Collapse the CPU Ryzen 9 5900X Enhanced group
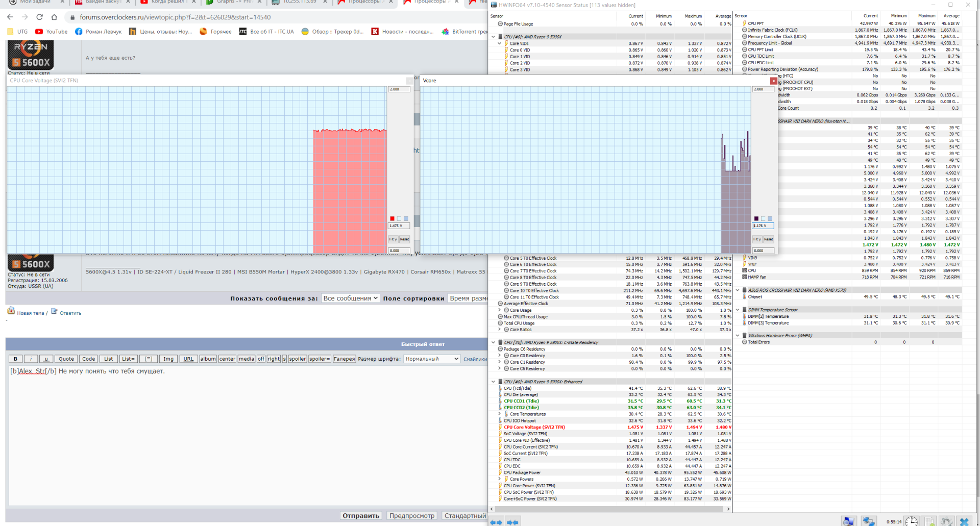Image resolution: width=980 pixels, height=526 pixels. click(x=493, y=382)
